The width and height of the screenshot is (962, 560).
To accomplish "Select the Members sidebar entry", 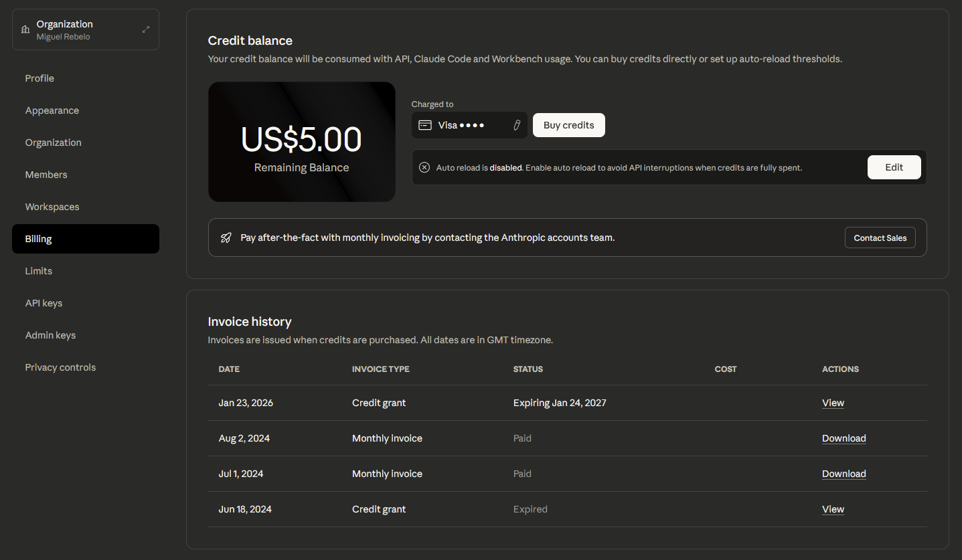I will click(46, 174).
